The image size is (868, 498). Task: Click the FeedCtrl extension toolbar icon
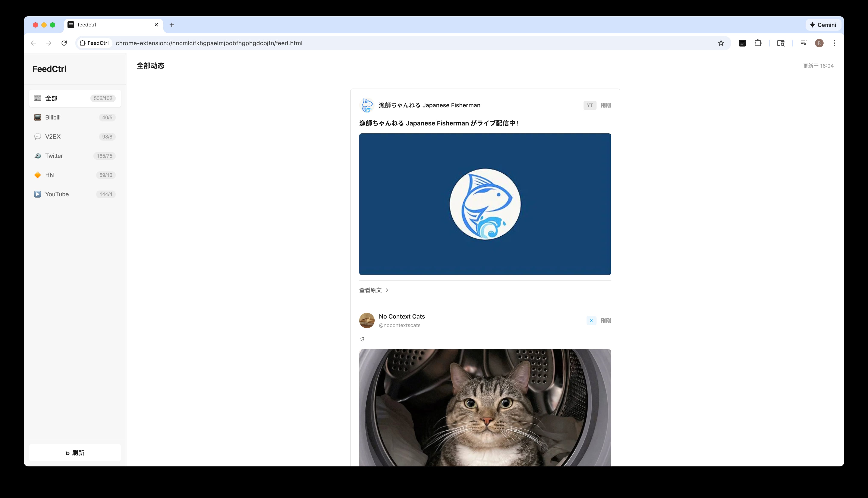tap(742, 43)
